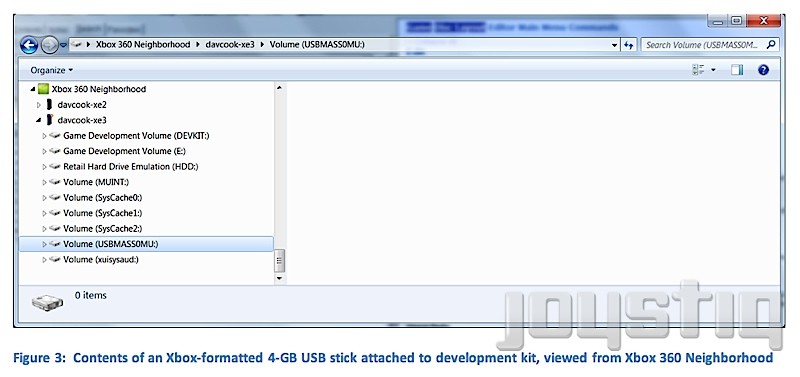Expand the davcook-xe2 tree node
This screenshot has width=800, height=377.
tap(39, 105)
